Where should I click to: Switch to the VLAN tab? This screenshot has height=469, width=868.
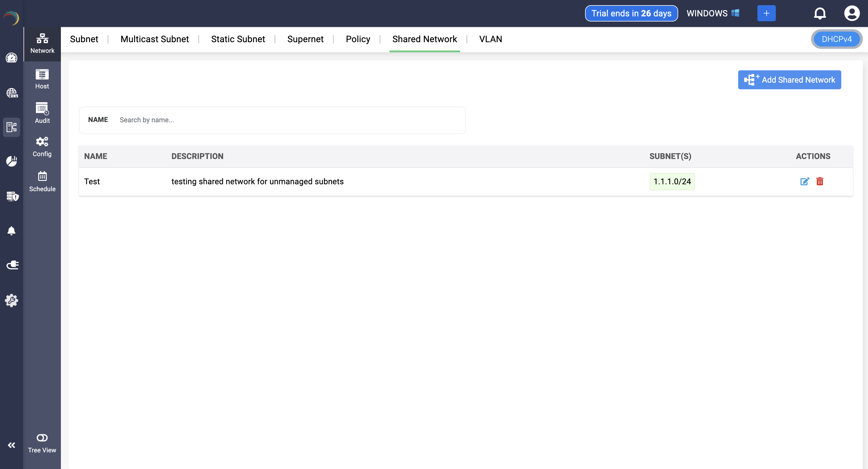click(x=490, y=39)
